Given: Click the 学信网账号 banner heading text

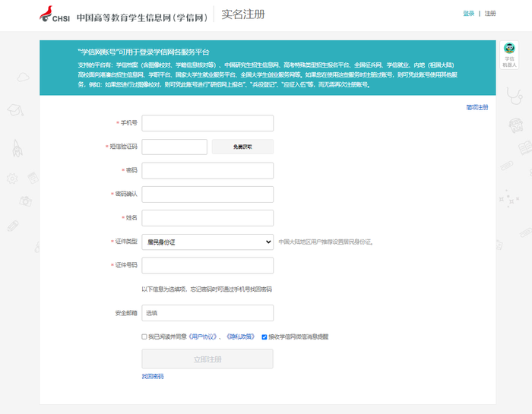Looking at the screenshot, I should click(x=144, y=52).
